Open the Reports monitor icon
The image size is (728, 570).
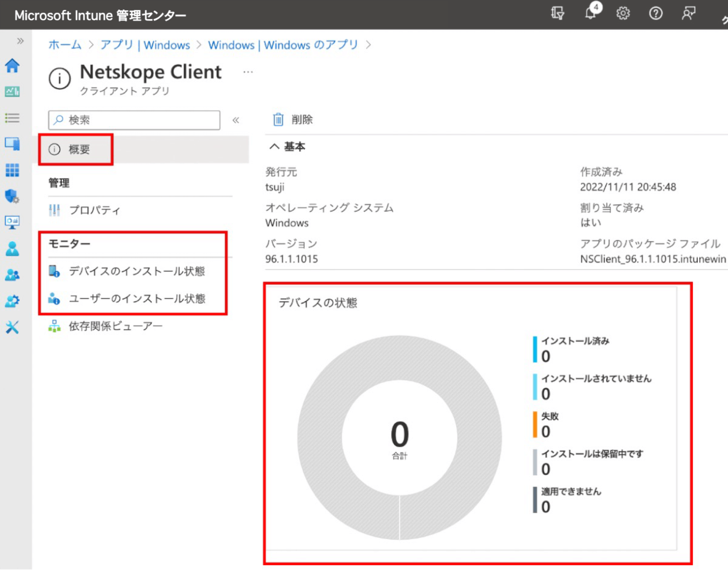[13, 222]
